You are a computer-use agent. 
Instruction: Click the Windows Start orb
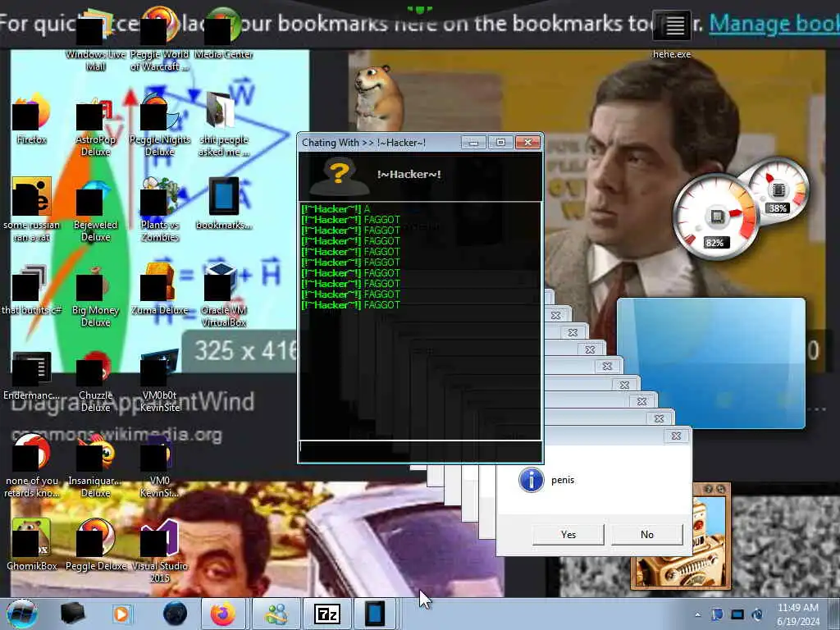point(22,614)
